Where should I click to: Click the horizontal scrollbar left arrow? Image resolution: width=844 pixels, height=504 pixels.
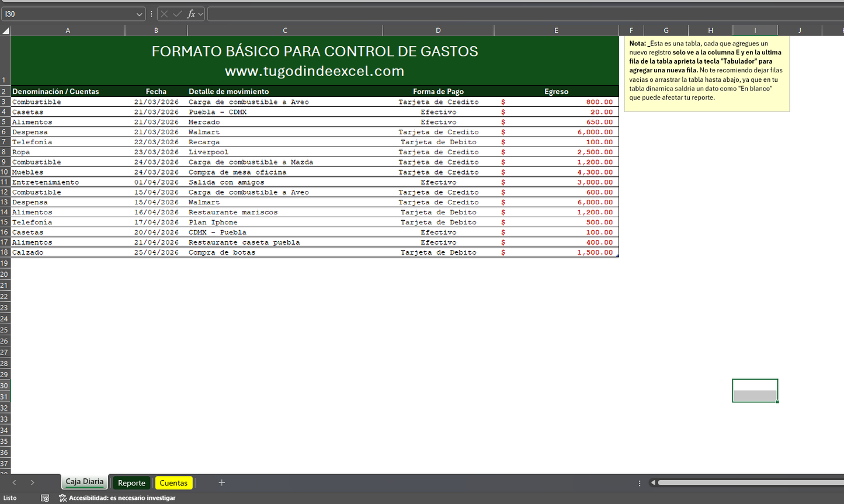pyautogui.click(x=653, y=483)
